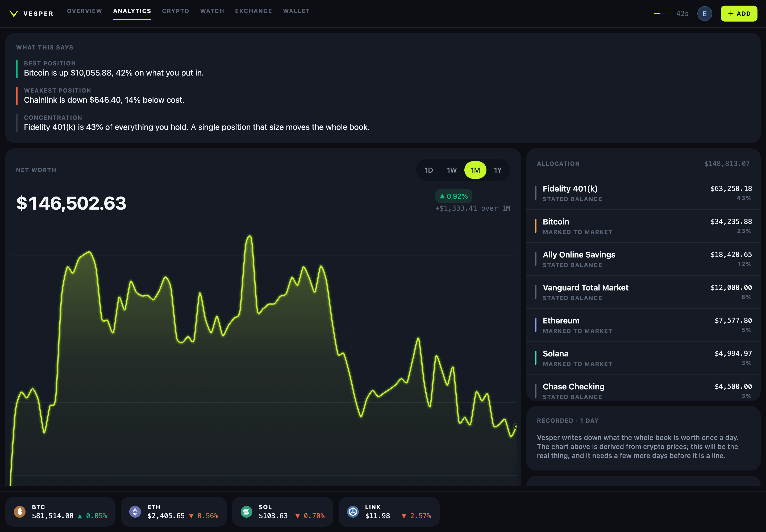The height and width of the screenshot is (532, 766).
Task: Open the user avatar E
Action: click(704, 14)
